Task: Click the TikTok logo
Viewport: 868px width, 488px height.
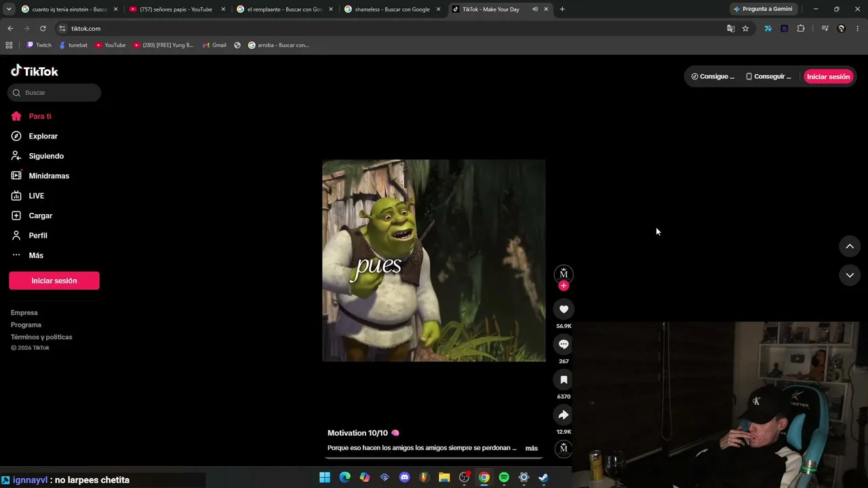Action: click(x=35, y=71)
